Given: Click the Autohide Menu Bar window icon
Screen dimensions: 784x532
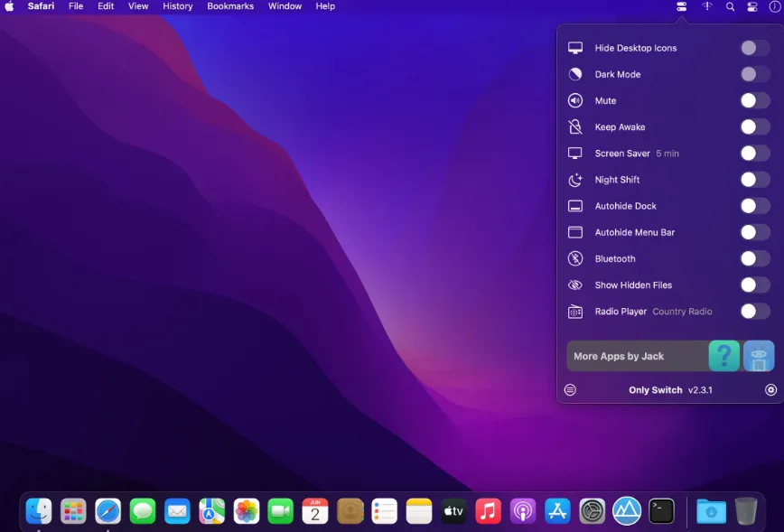Looking at the screenshot, I should 575,232.
